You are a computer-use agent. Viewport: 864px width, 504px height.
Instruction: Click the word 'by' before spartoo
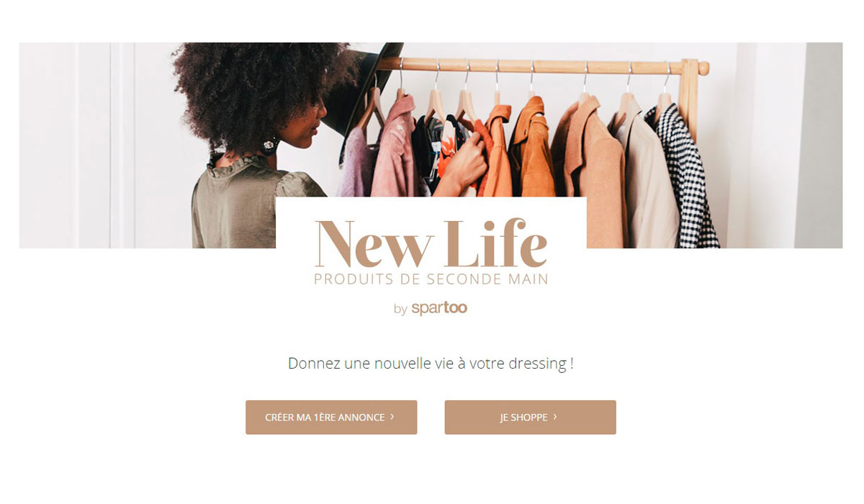click(400, 310)
